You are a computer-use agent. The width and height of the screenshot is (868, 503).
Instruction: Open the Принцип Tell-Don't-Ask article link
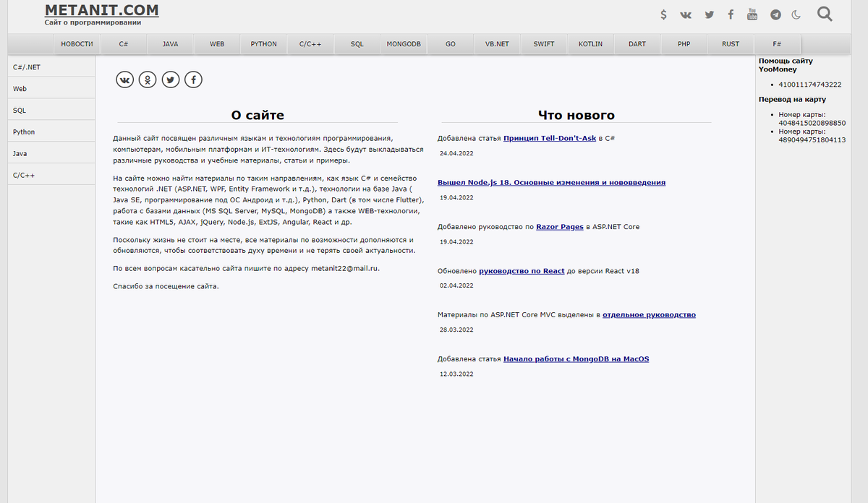(x=550, y=138)
